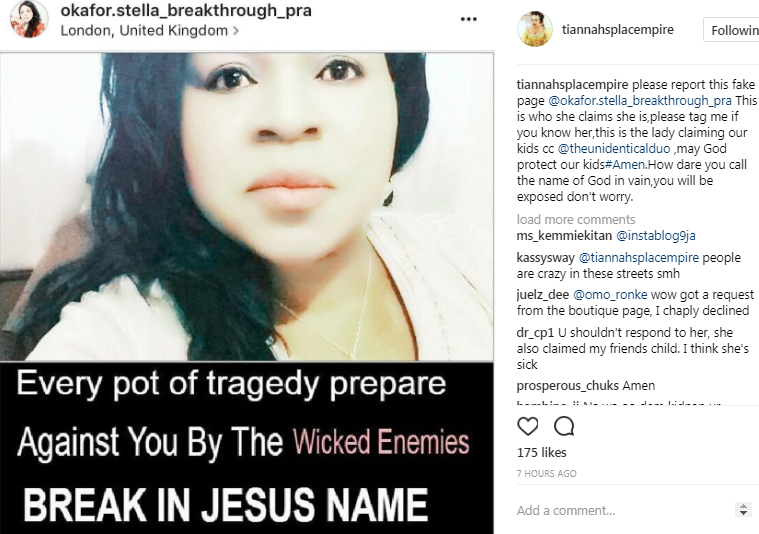Screen dimensions: 759x534
Task: Click the okafor.stella_breakthrough_pra username in the post header
Action: (x=186, y=11)
